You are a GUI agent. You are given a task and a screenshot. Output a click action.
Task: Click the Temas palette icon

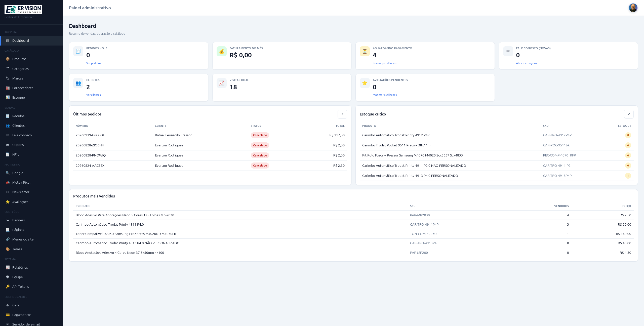[x=8, y=249]
